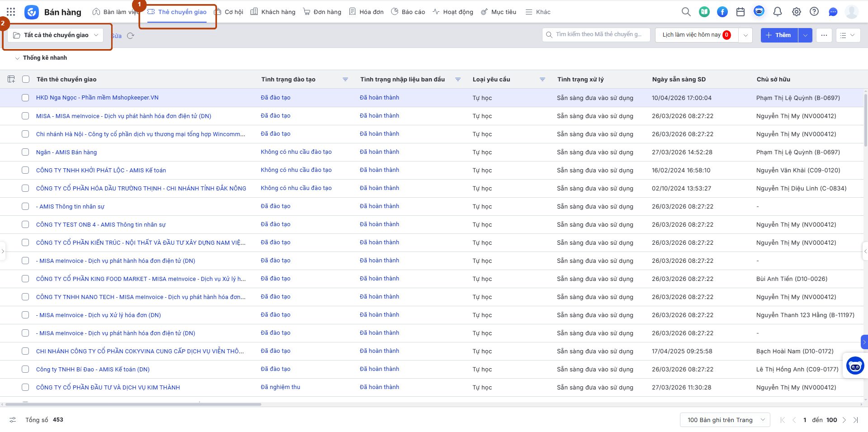
Task: Open the apps grid launcher
Action: tap(11, 12)
